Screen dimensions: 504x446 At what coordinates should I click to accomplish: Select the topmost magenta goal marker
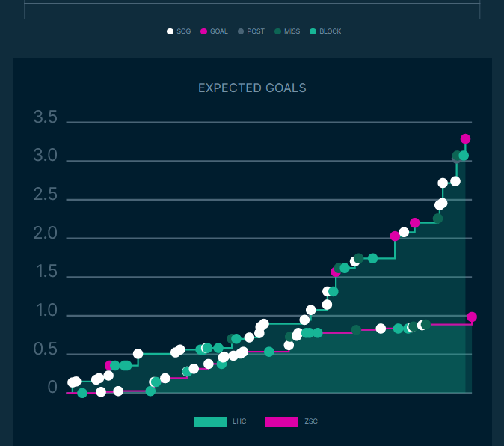[465, 139]
